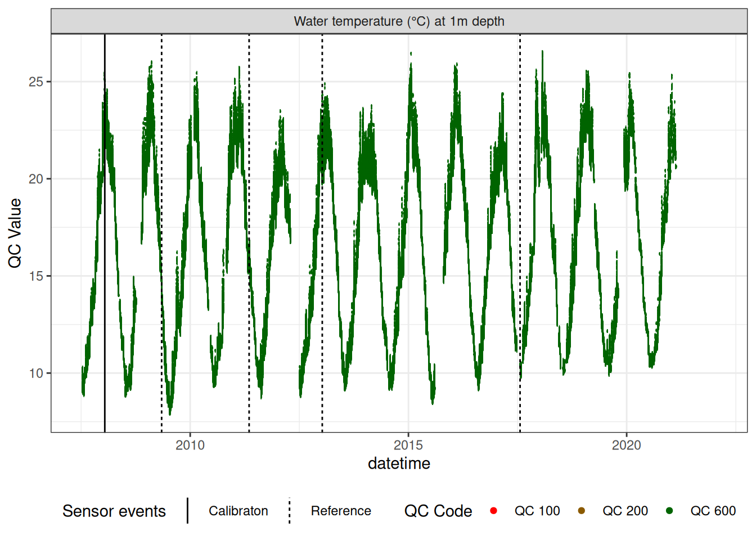
Task: Click the red QC 100 legend dot
Action: (493, 511)
